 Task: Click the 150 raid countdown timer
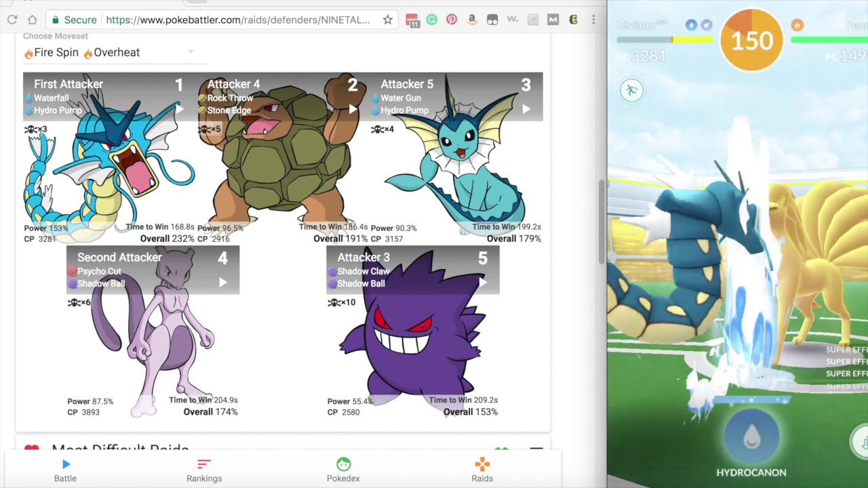751,40
